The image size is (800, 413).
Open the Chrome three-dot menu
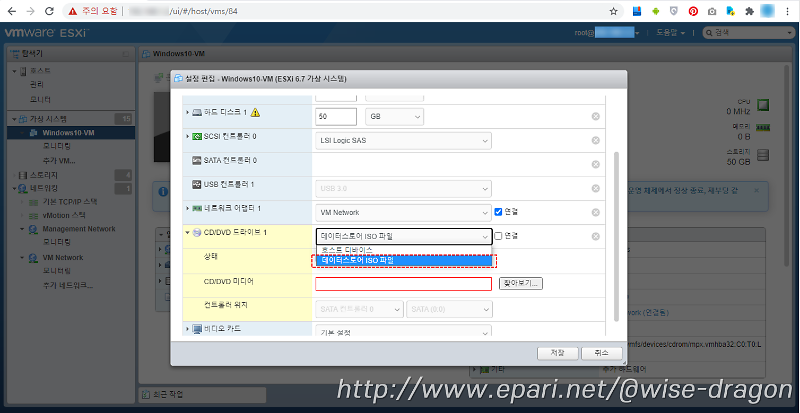[x=788, y=11]
